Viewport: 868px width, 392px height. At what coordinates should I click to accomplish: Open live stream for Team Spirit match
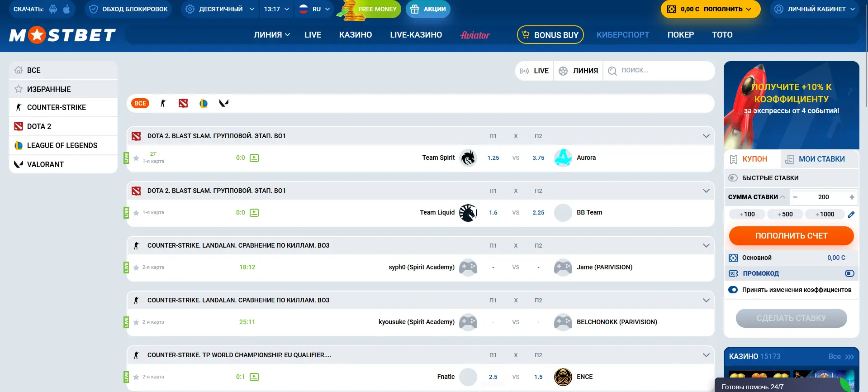(x=254, y=158)
